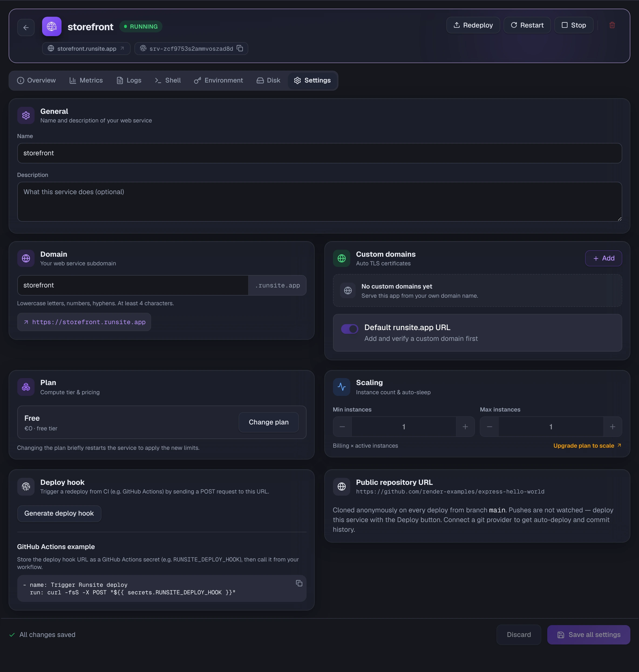
Task: Click Billing × active instances text
Action: 365,445
